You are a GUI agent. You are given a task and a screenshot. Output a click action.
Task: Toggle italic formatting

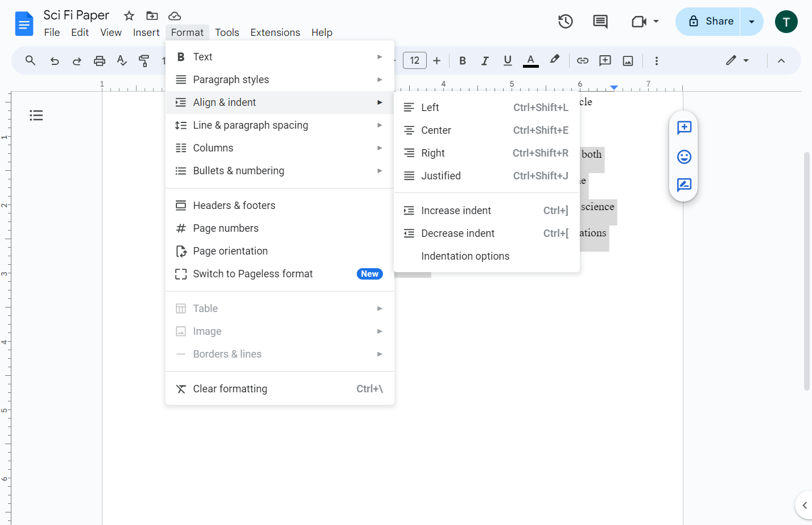[x=485, y=61]
